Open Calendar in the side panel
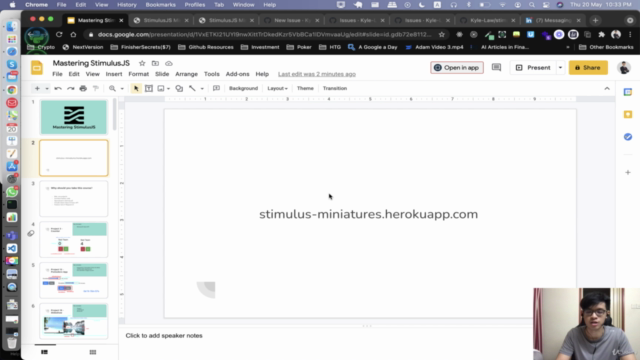This screenshot has width=640, height=360. tap(628, 92)
